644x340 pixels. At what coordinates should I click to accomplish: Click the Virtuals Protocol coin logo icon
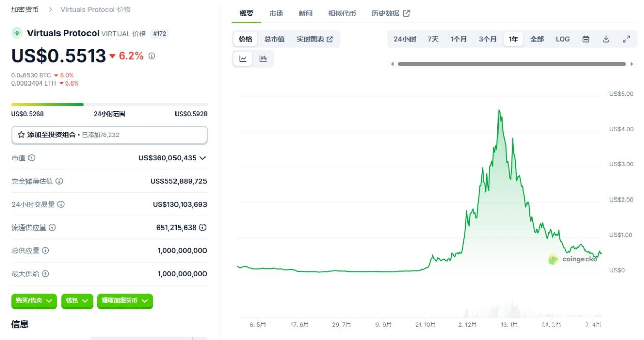pos(17,33)
